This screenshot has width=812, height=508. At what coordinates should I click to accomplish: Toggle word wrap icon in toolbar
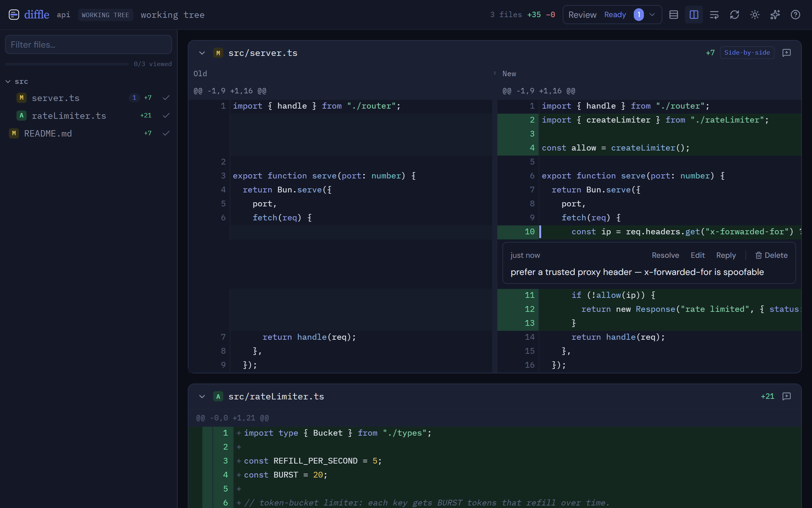[714, 15]
